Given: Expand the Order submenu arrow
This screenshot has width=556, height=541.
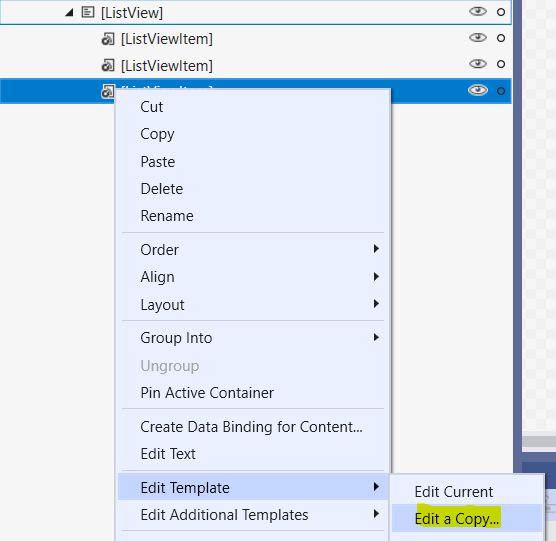Looking at the screenshot, I should (x=376, y=249).
